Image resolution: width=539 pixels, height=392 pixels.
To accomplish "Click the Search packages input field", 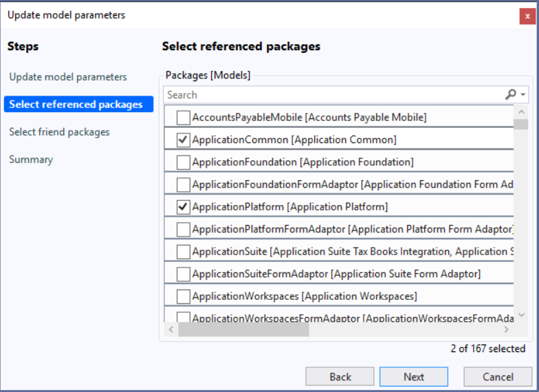I will coord(333,95).
